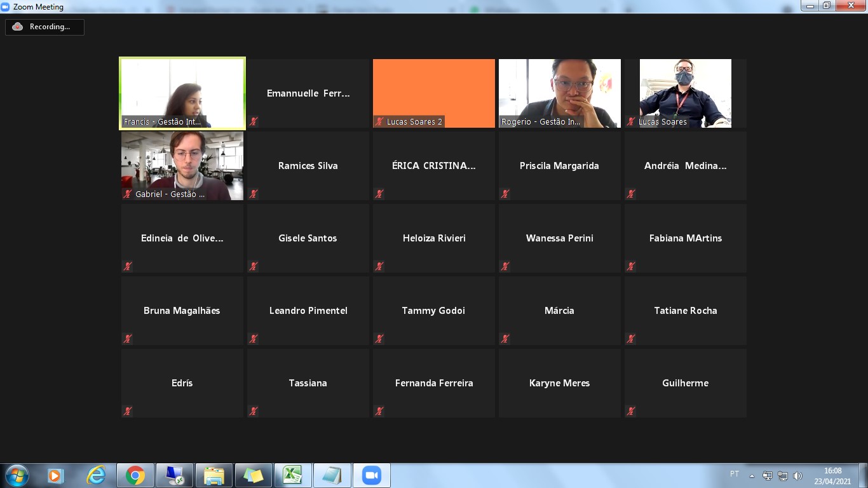This screenshot has height=488, width=868.
Task: Click muted mic icon on Leandro Pimentel tile
Action: click(254, 339)
